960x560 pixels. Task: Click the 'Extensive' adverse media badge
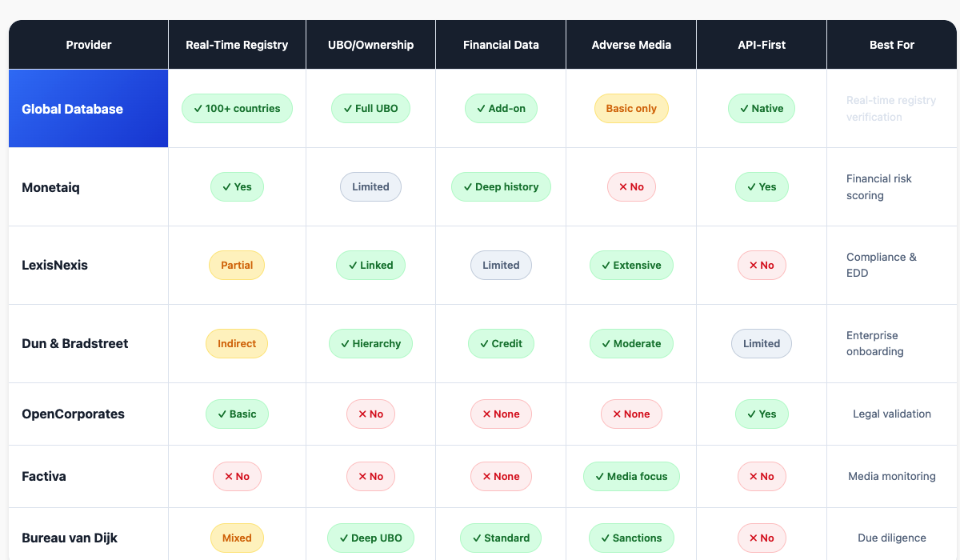click(x=631, y=266)
